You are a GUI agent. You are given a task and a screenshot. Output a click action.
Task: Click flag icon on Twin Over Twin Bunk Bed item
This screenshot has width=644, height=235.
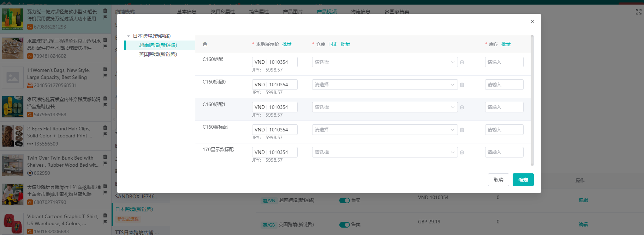105,163
